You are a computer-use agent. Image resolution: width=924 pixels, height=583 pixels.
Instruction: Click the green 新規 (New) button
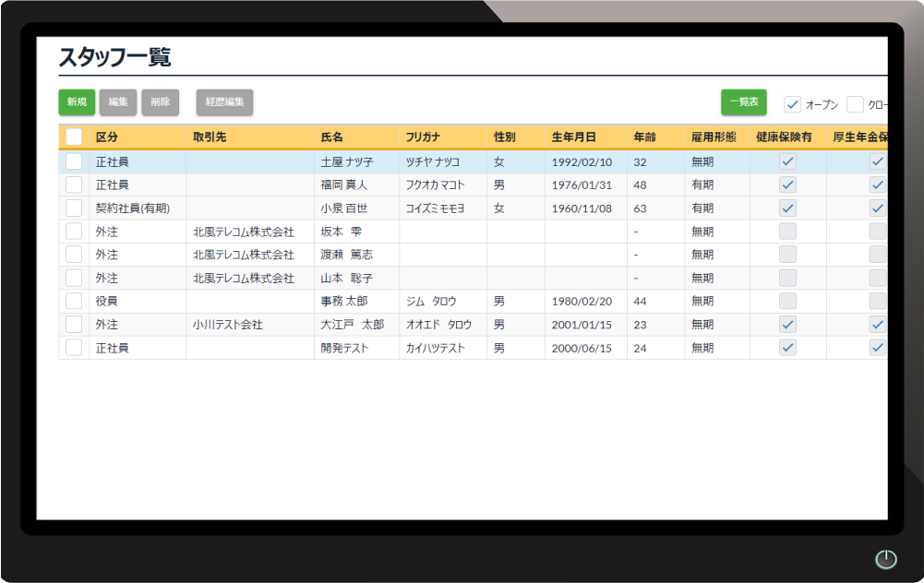pos(76,102)
